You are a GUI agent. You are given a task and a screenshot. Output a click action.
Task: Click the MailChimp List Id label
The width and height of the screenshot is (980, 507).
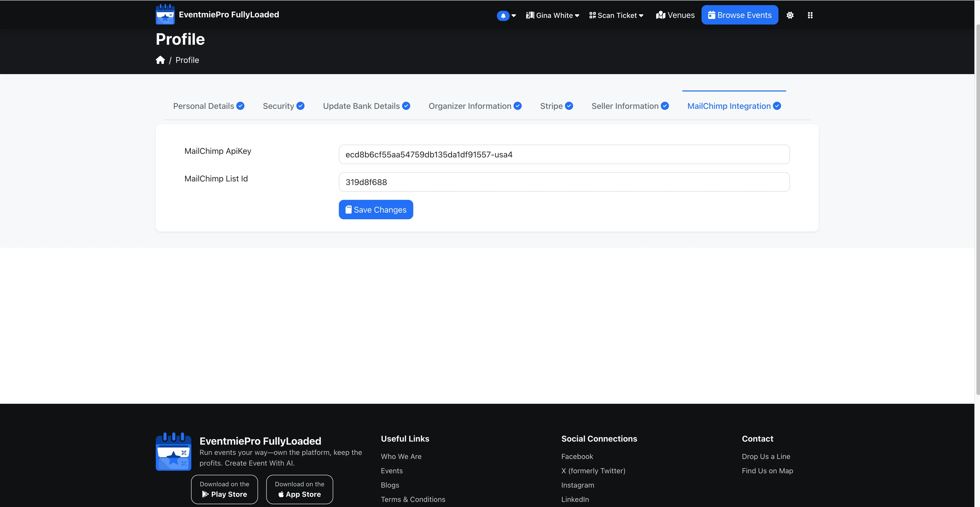216,179
